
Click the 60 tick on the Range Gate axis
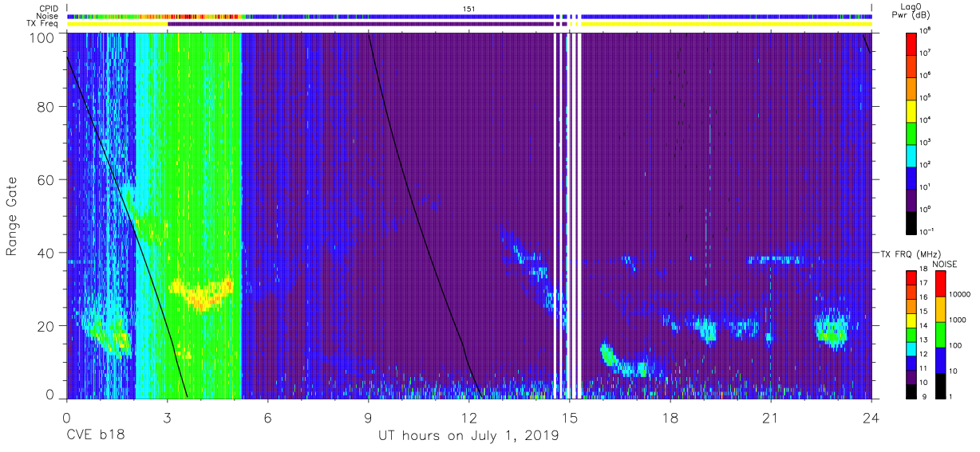click(x=46, y=180)
